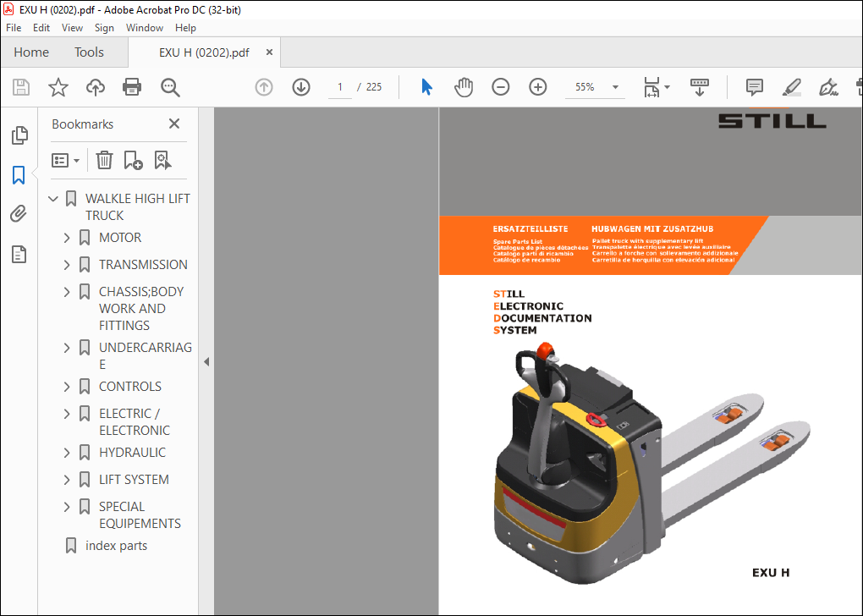
Task: Jump to the LIFT SYSTEM bookmark
Action: [134, 480]
